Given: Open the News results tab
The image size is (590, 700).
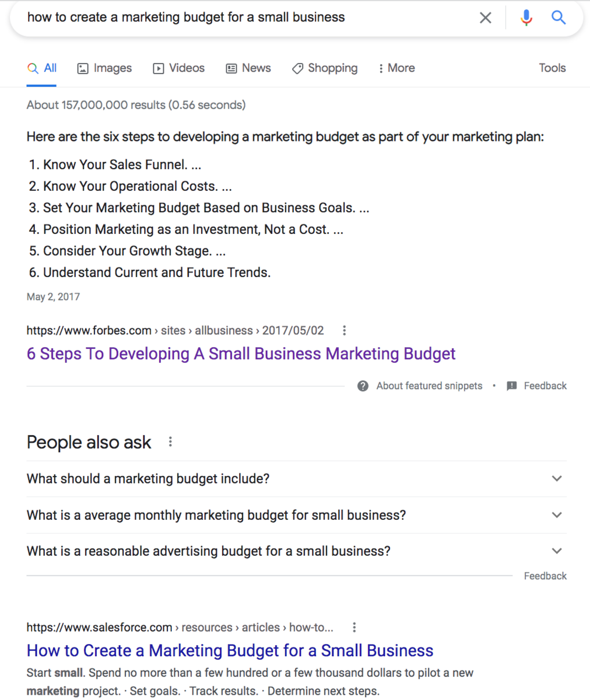Looking at the screenshot, I should click(248, 68).
